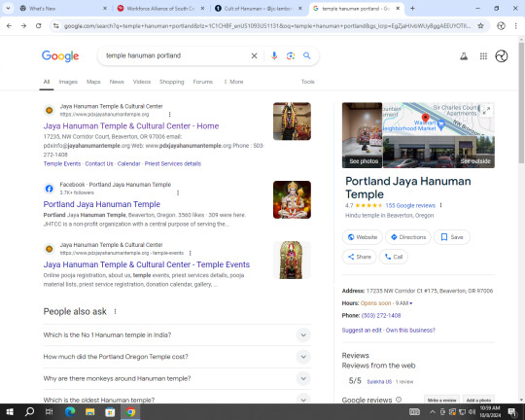Open Microsoft Store from taskbar

click(110, 411)
